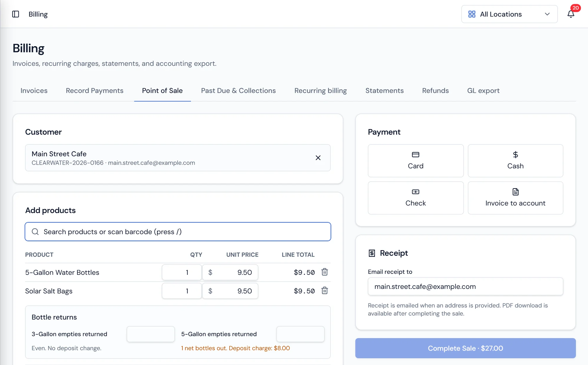This screenshot has height=365, width=588.
Task: Click 3-Gallon empties returned field
Action: (151, 334)
